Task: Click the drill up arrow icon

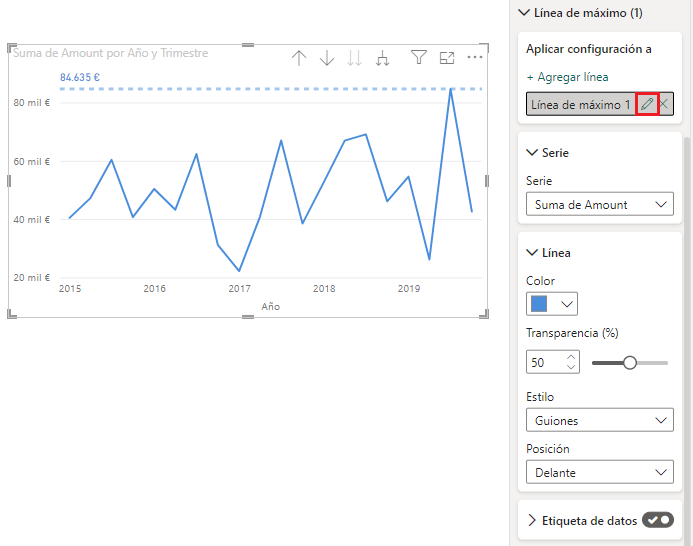Action: pyautogui.click(x=298, y=58)
